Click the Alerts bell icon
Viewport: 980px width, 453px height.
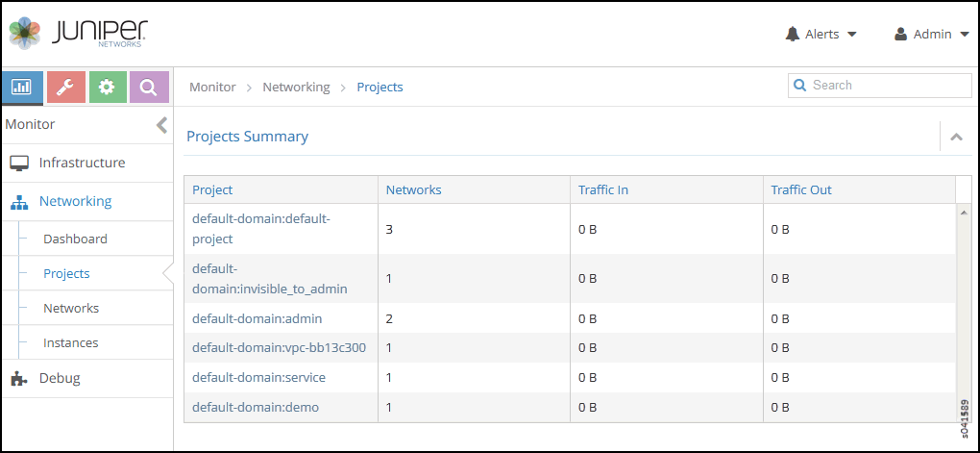coord(793,35)
